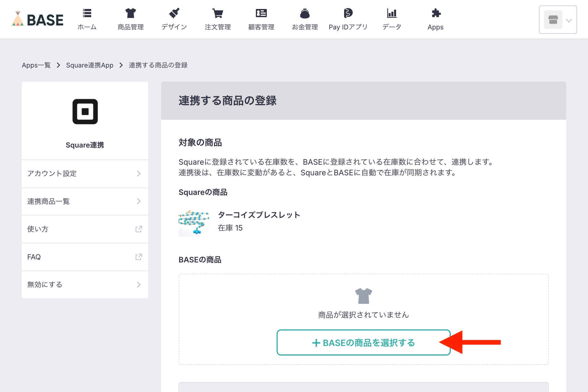This screenshot has width=588, height=392.
Task: Select 連携商品一覧 in sidebar
Action: [85, 201]
